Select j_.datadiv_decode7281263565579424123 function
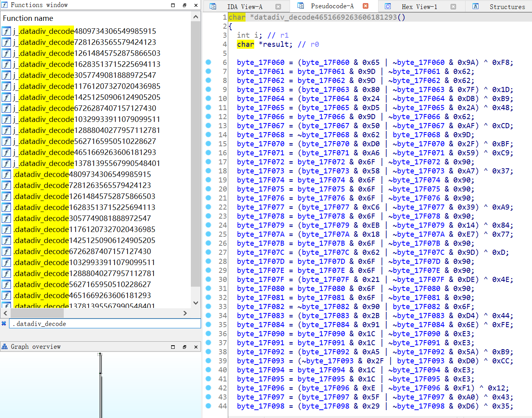Image resolution: width=532 pixels, height=418 pixels. (x=85, y=42)
